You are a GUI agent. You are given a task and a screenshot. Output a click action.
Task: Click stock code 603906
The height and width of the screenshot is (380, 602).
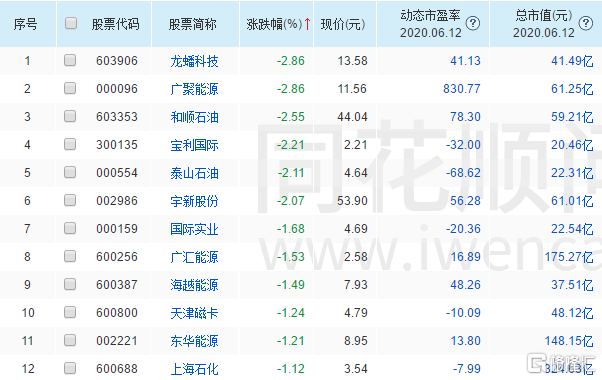[117, 61]
